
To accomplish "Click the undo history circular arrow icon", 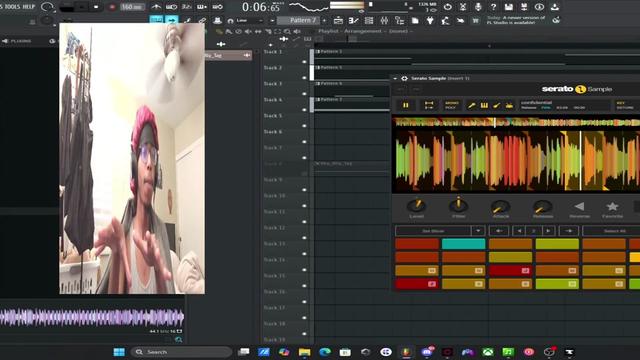I will (448, 7).
